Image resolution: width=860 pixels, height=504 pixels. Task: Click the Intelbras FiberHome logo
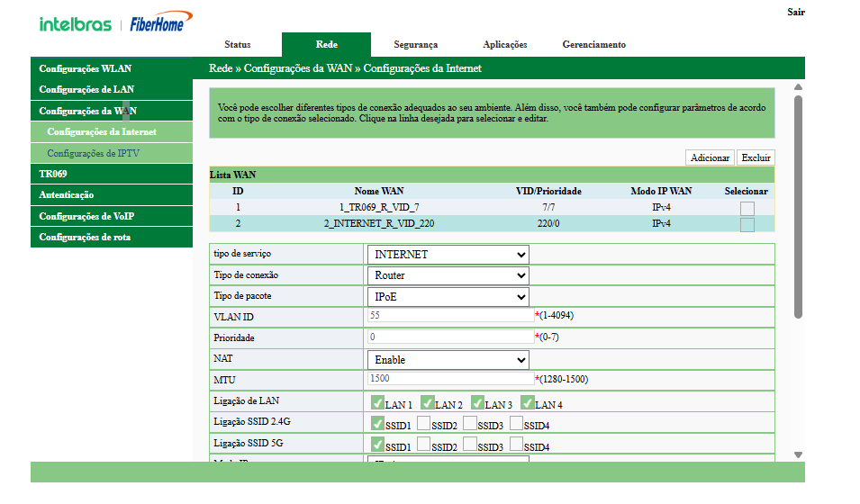tap(112, 24)
